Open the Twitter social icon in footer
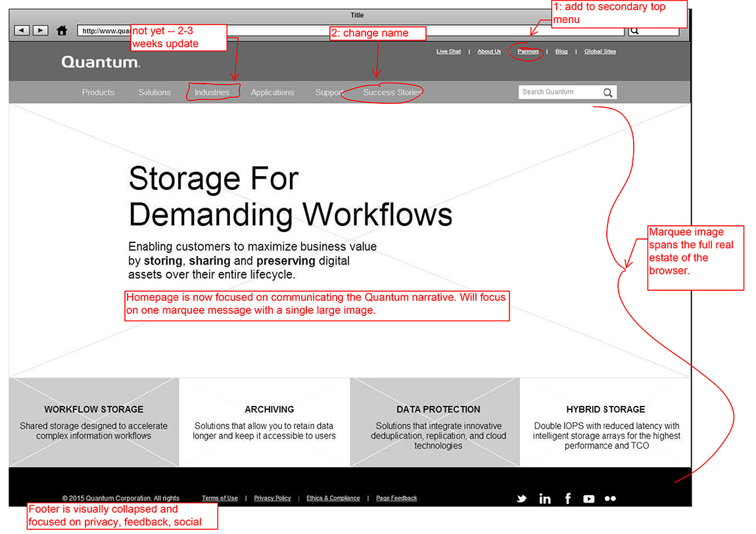Viewport: 756px width, 534px height. (522, 499)
